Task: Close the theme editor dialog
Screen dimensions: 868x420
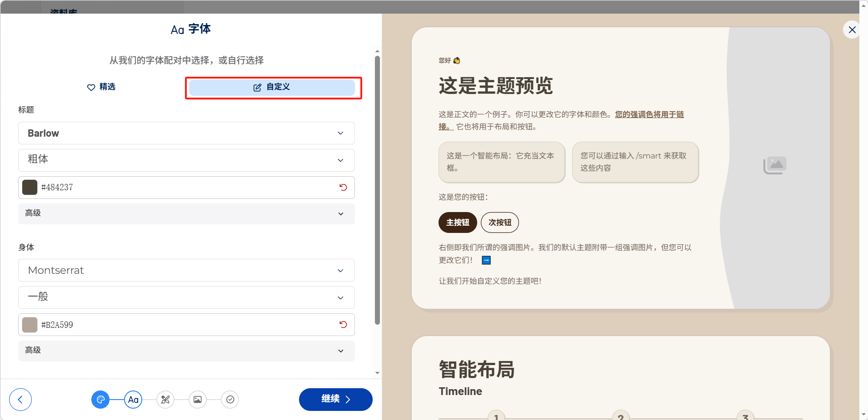Action: pyautogui.click(x=852, y=30)
